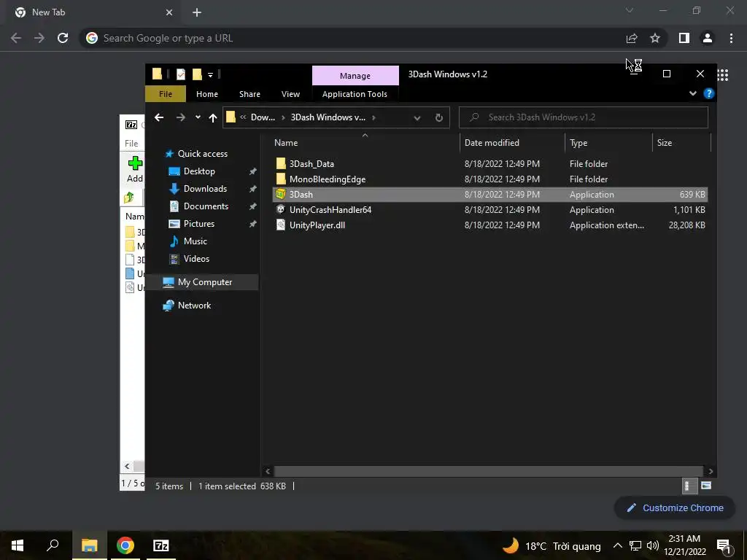
Task: Click the Customize Chrome button
Action: 676,508
